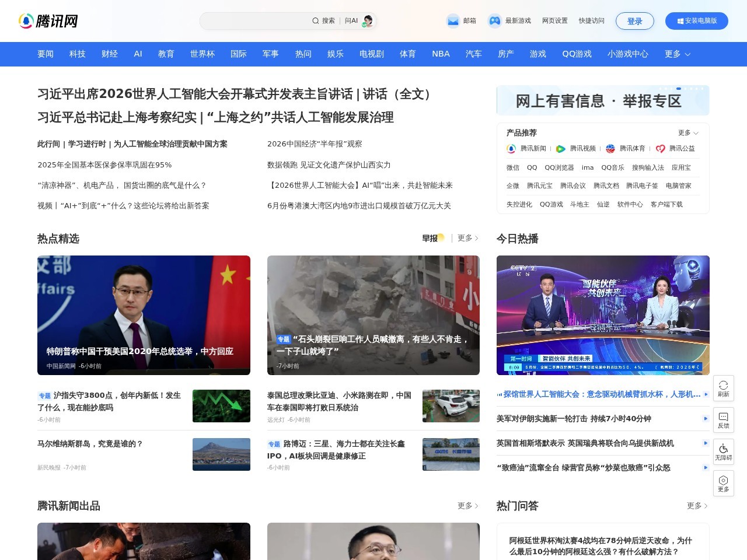This screenshot has height=560, width=747.
Task: Expand 产品推荐 更多 dropdown
Action: point(688,133)
